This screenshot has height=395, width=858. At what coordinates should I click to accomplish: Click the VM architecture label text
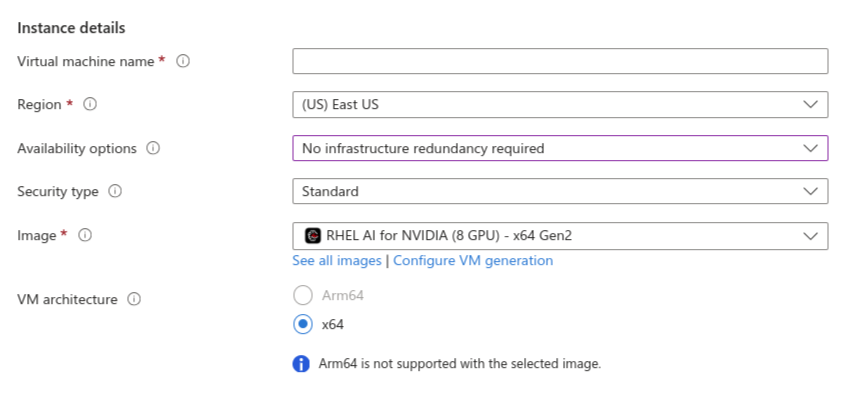(x=67, y=299)
